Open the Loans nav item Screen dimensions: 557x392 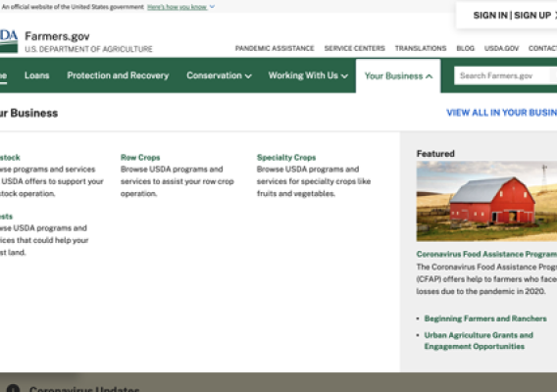pos(37,75)
